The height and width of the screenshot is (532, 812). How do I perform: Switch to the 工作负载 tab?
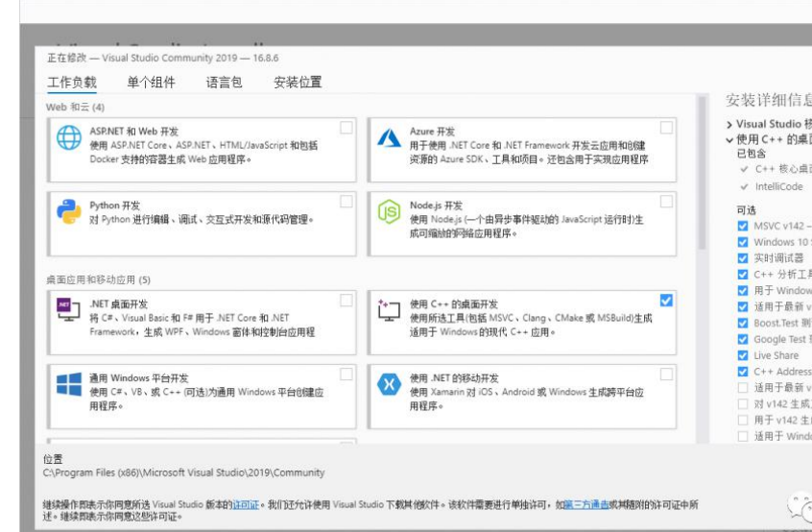point(72,82)
